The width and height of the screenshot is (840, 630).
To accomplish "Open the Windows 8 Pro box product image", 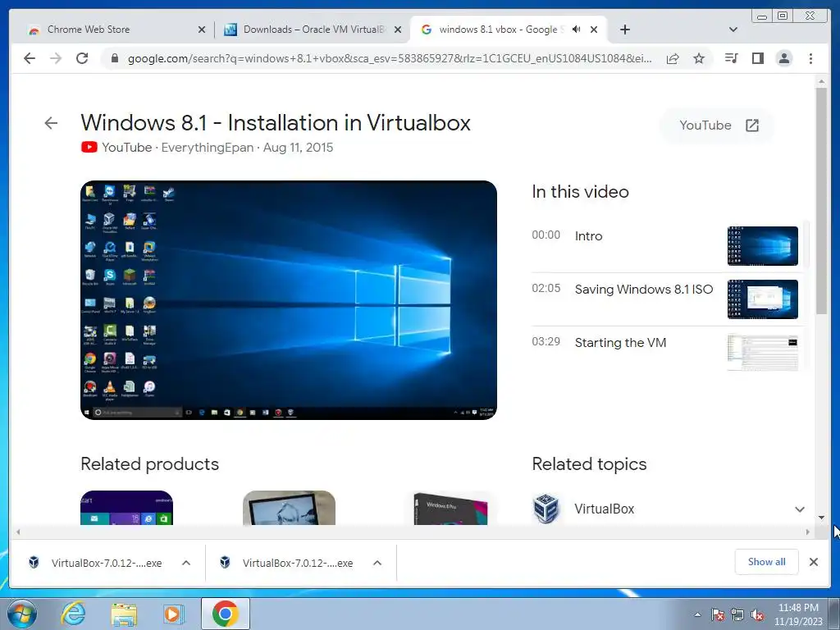I will coord(450,507).
